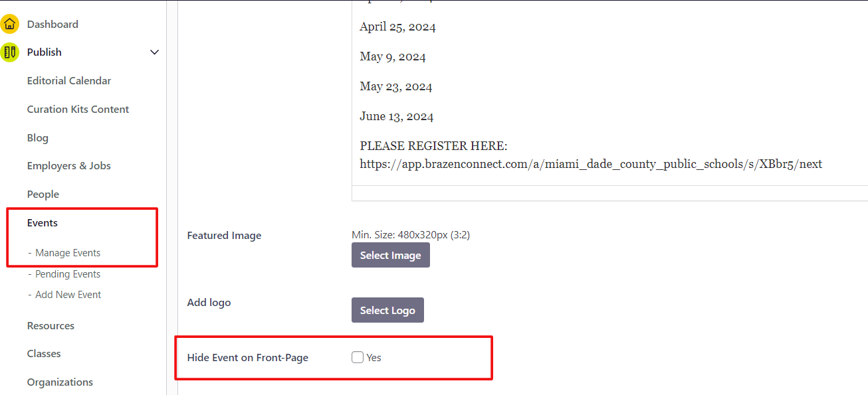Navigate to Resources section
The image size is (868, 395).
[51, 326]
